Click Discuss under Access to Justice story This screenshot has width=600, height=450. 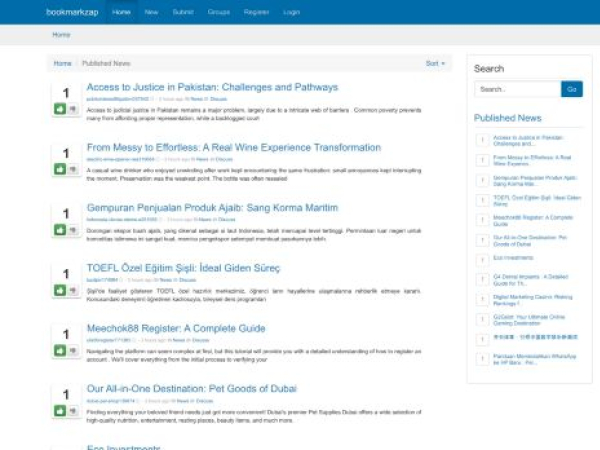point(218,99)
